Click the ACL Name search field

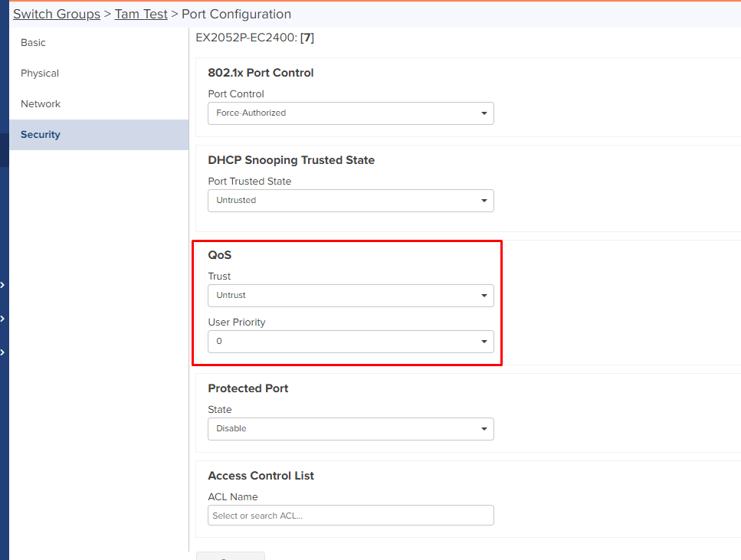tap(351, 515)
